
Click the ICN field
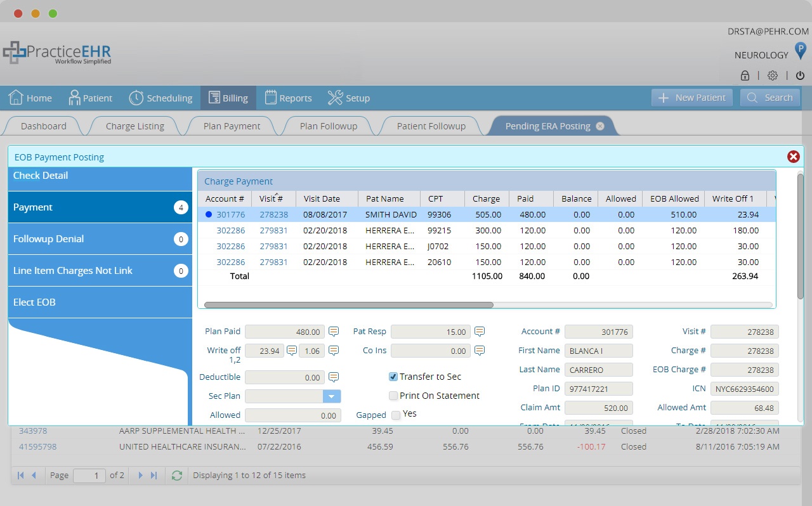pos(745,389)
